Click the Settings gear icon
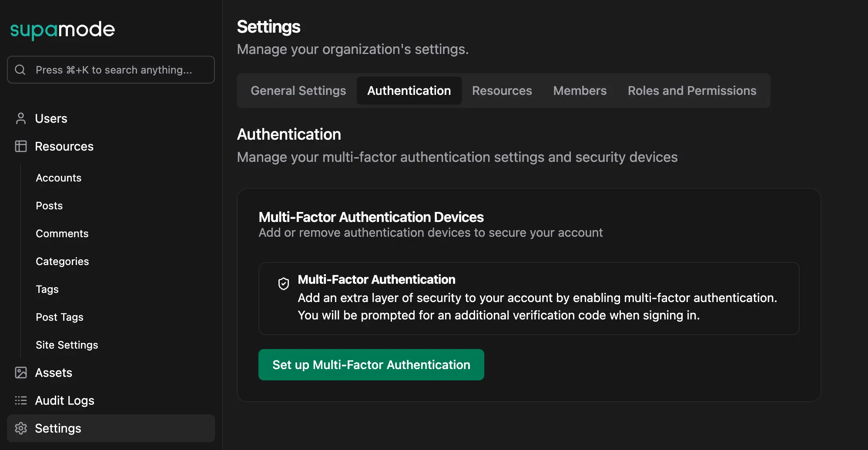The image size is (868, 450). pyautogui.click(x=20, y=428)
